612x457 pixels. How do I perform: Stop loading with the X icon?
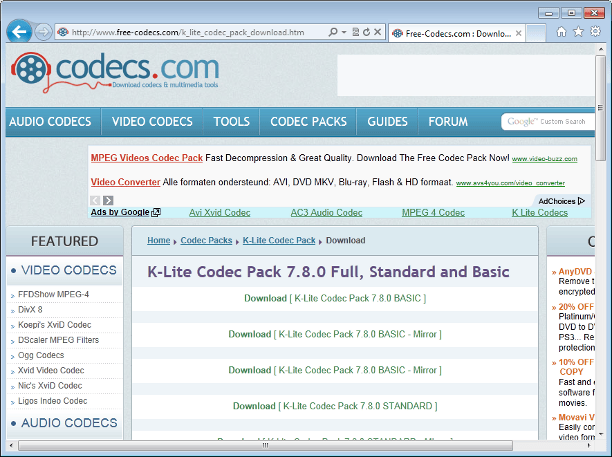[378, 32]
